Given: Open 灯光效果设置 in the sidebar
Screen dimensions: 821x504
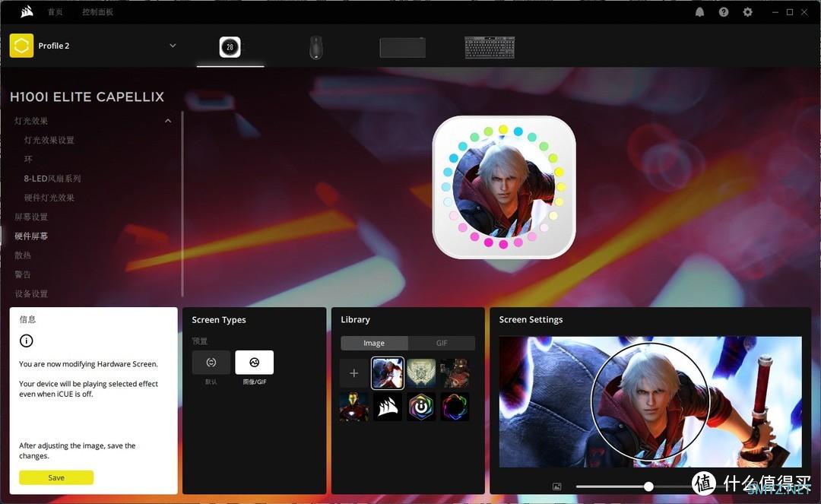Looking at the screenshot, I should pyautogui.click(x=49, y=141).
